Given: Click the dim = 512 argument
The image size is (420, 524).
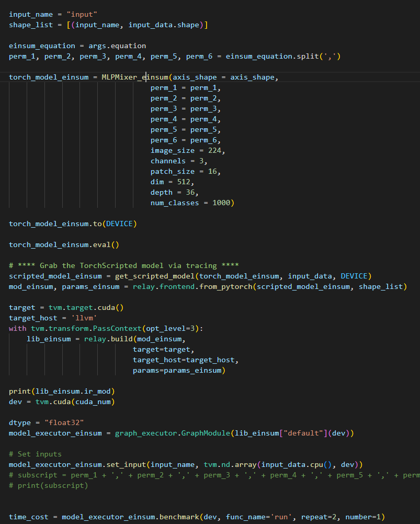Looking at the screenshot, I should pos(171,182).
